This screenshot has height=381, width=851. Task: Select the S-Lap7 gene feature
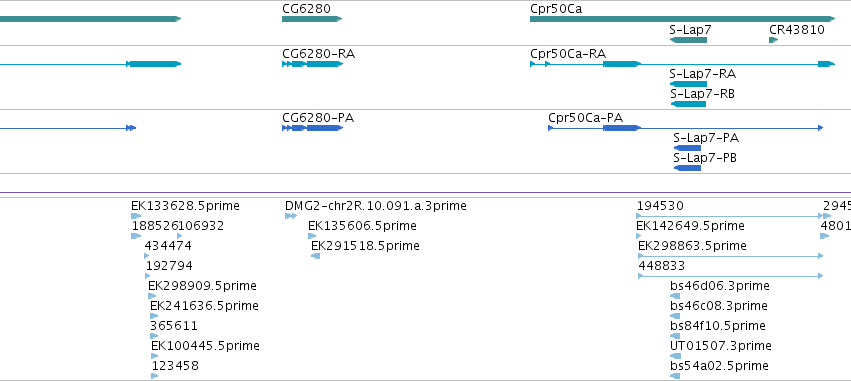pos(688,40)
